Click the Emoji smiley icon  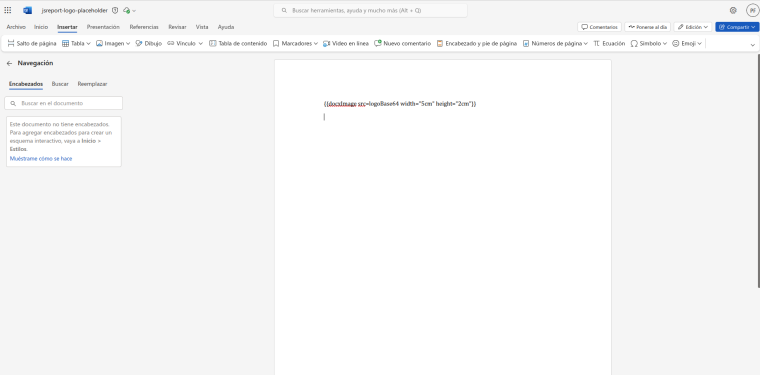(x=676, y=44)
